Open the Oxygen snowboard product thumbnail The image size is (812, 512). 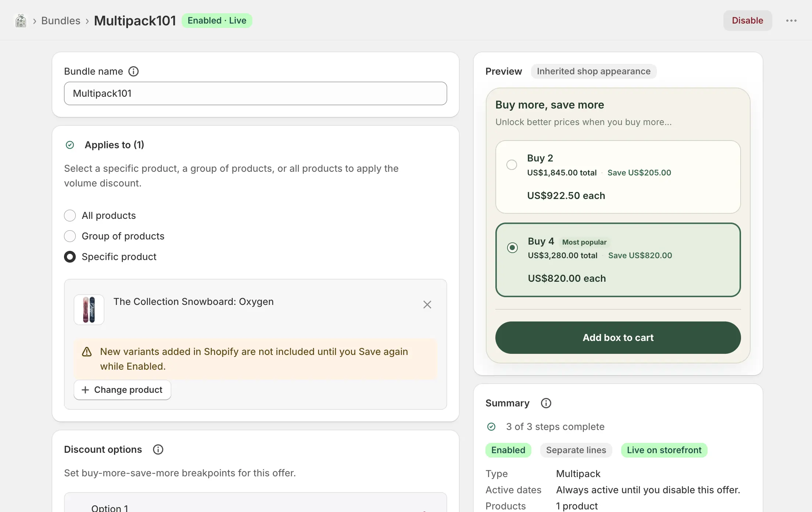point(89,310)
